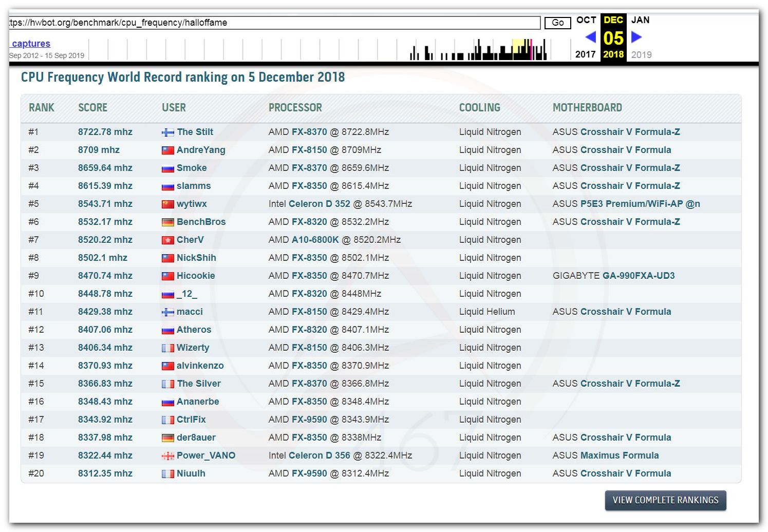Click the previous capture blue left arrow
This screenshot has width=768, height=532.
tap(590, 37)
